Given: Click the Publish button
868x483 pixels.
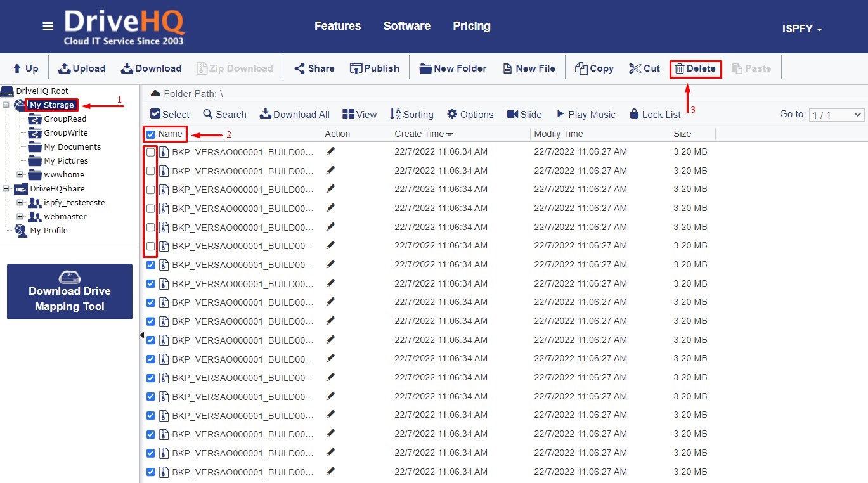Looking at the screenshot, I should pyautogui.click(x=374, y=68).
